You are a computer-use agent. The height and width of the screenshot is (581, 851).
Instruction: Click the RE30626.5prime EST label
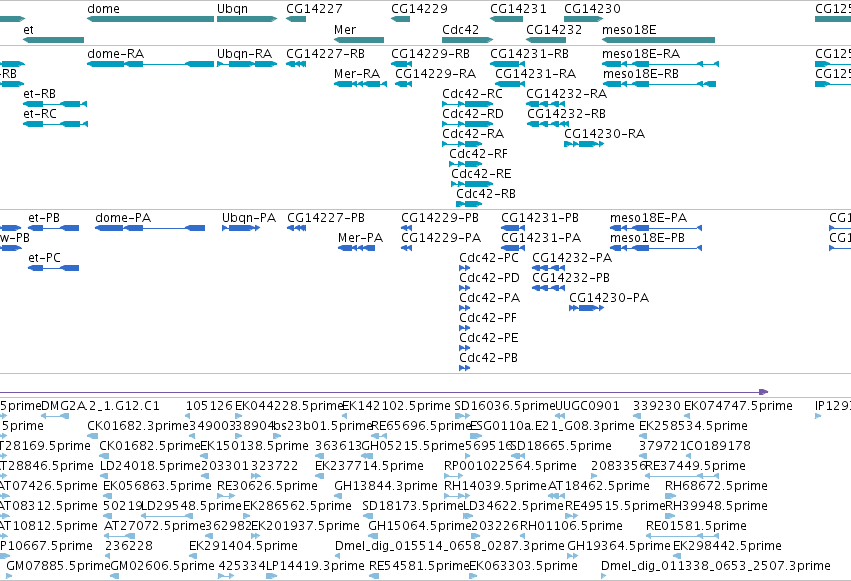267,486
